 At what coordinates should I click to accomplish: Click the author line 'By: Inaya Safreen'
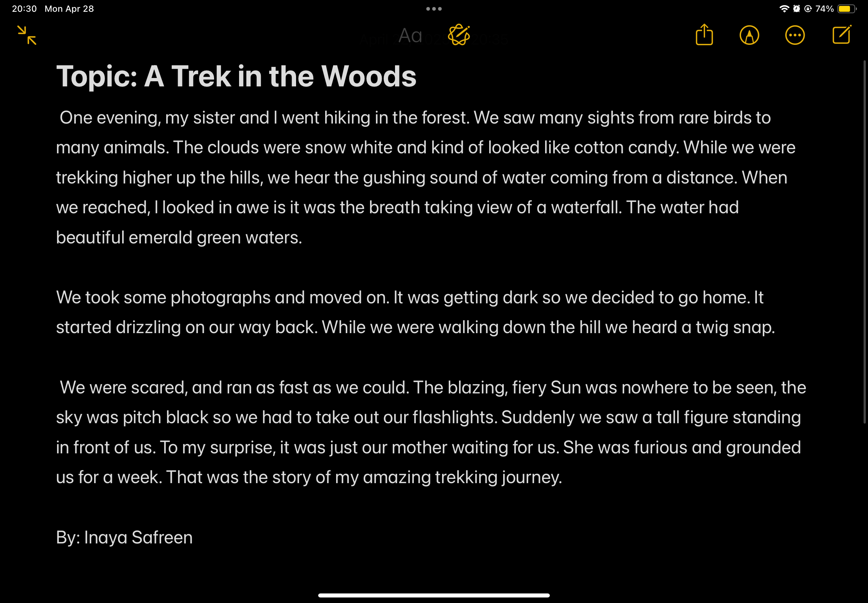[x=124, y=537]
